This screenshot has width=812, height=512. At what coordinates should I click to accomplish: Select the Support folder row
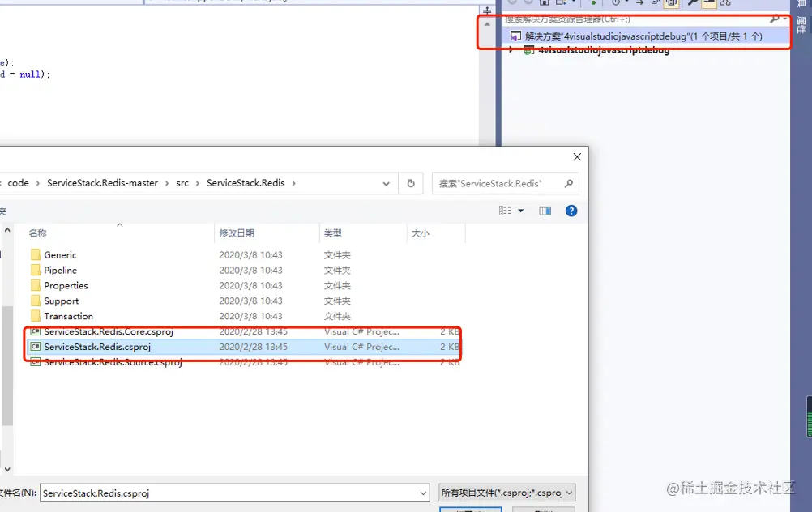click(243, 301)
